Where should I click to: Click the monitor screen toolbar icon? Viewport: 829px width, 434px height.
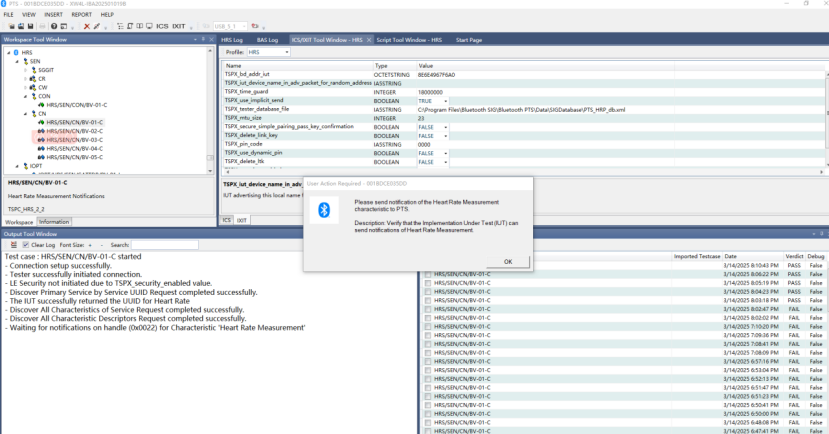tap(149, 26)
